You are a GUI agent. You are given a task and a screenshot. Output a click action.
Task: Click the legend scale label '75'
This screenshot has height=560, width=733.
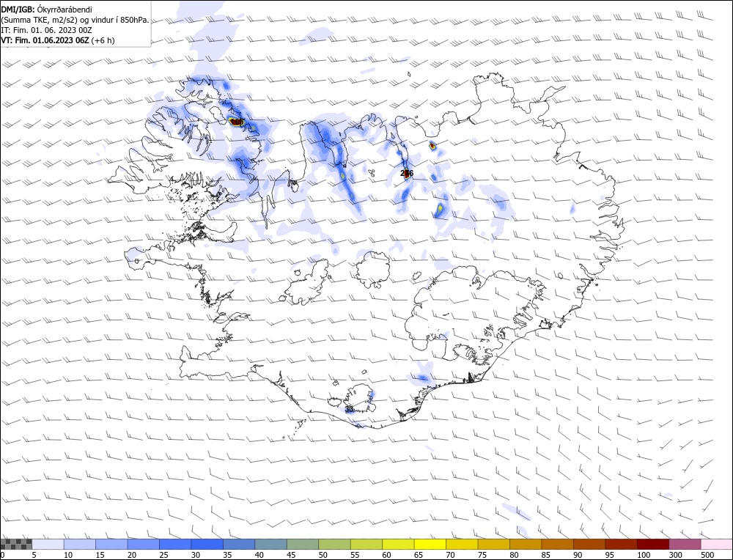coord(482,555)
